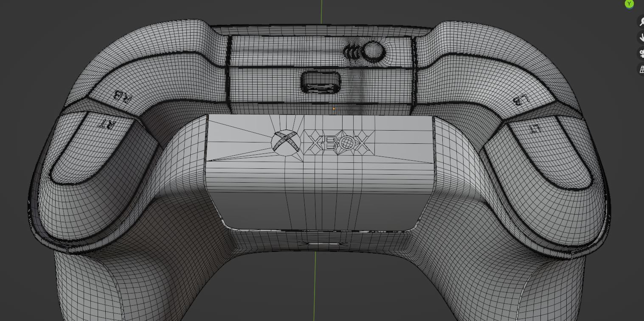Click the LT label on the trigger
The width and height of the screenshot is (644, 321).
point(534,128)
